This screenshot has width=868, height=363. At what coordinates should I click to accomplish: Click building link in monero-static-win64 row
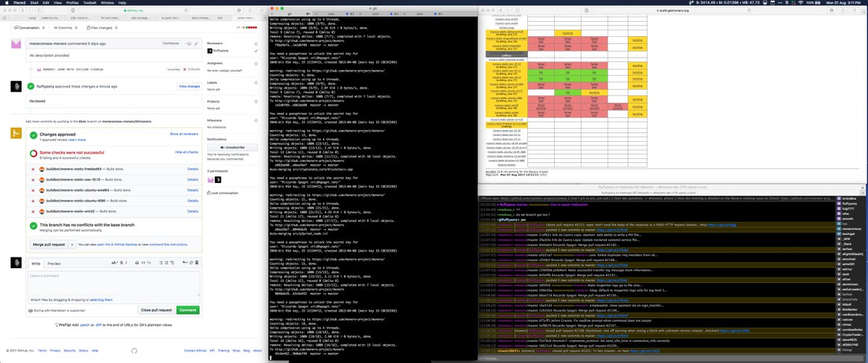(637, 114)
